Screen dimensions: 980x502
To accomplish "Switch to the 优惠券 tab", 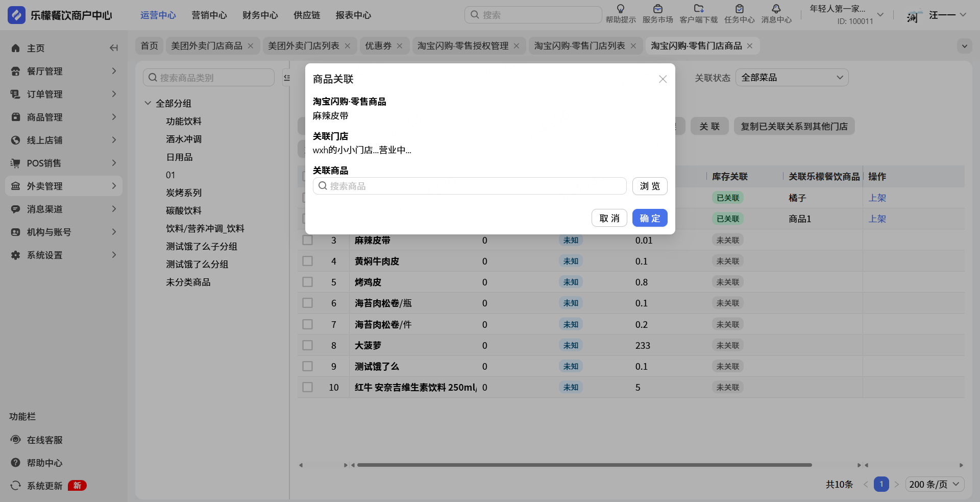I will (378, 46).
